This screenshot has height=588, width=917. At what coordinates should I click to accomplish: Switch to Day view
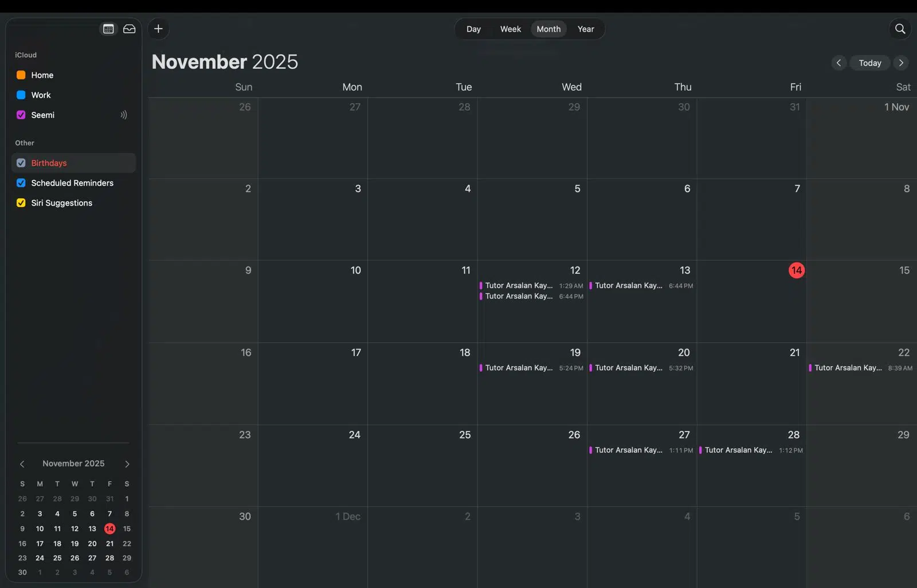pyautogui.click(x=473, y=29)
